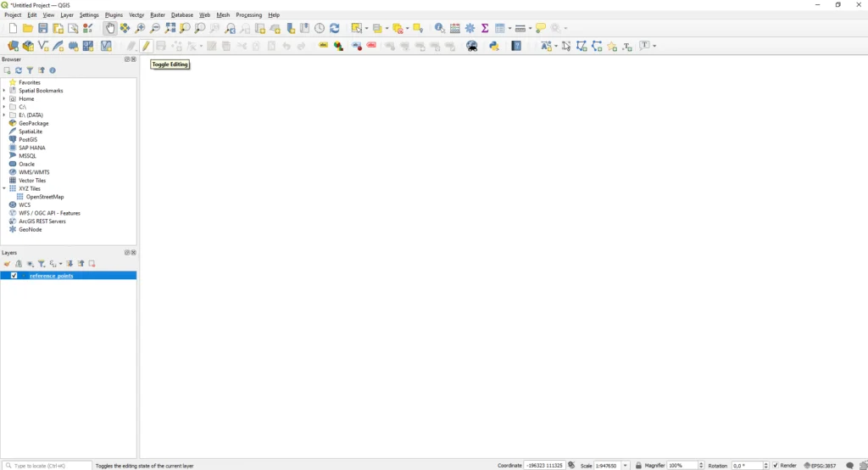Toggle the scale lock padlock icon

[638, 466]
